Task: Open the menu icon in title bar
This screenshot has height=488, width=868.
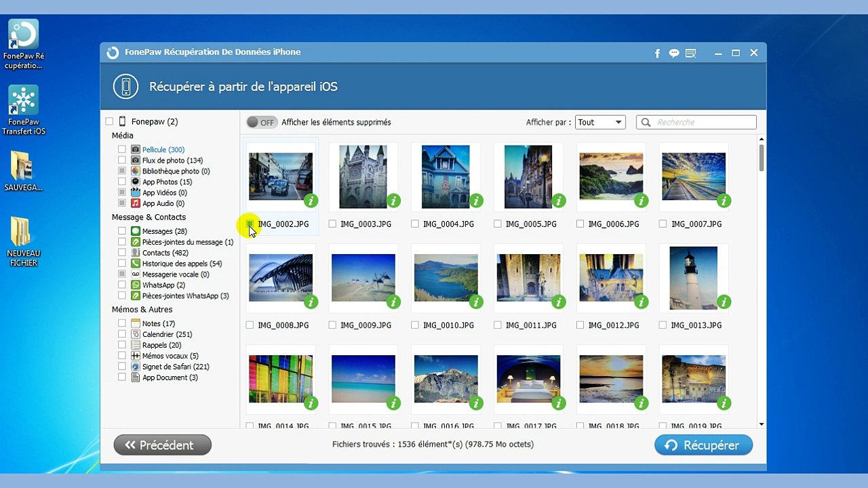Action: (691, 53)
